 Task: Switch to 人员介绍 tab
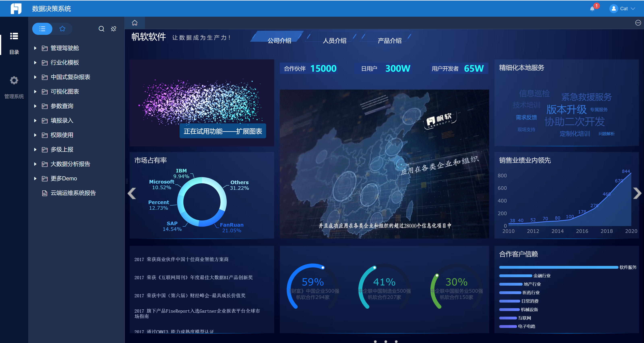click(x=334, y=40)
